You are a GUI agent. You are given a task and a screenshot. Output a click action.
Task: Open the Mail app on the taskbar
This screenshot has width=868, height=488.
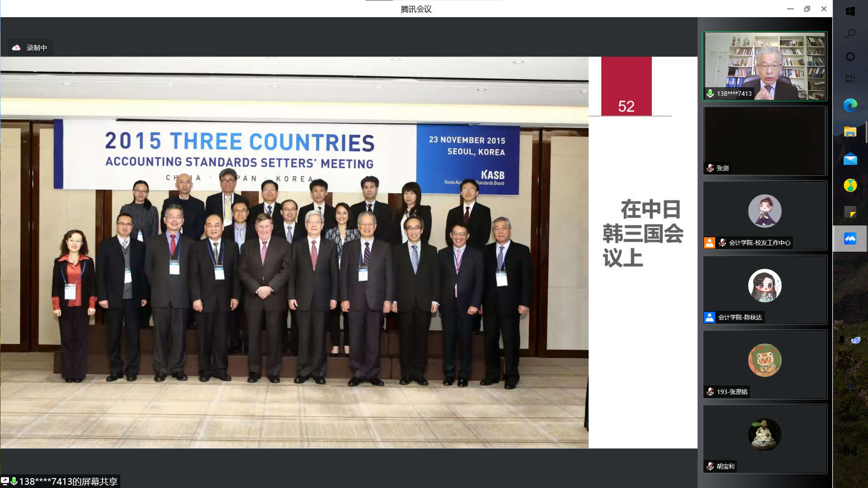point(850,159)
